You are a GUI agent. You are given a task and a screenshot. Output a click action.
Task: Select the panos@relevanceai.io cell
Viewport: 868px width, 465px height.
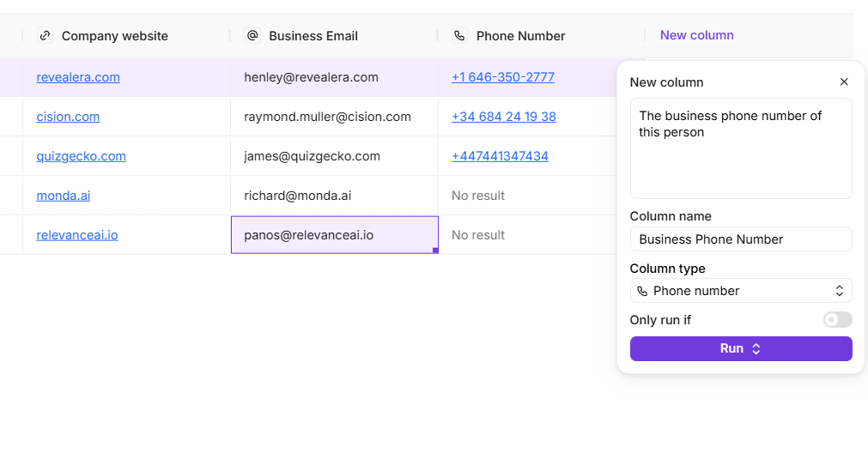point(334,235)
